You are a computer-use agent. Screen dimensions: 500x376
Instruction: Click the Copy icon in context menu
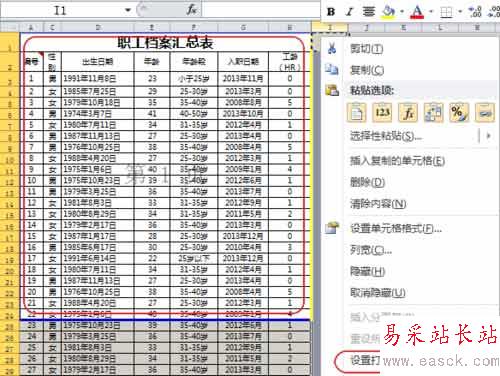point(332,69)
